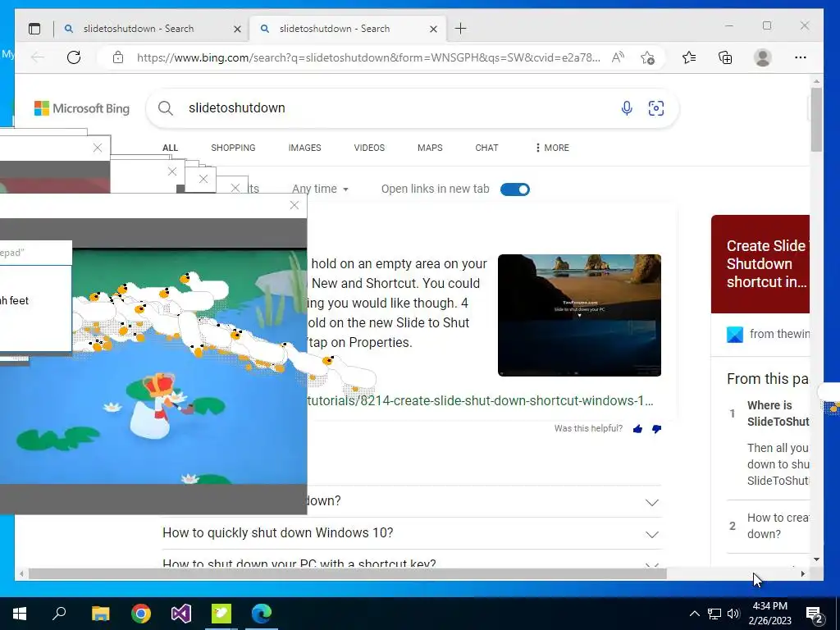Viewport: 840px width, 630px height.
Task: Switch to SHOPPING results tab
Action: (x=233, y=148)
